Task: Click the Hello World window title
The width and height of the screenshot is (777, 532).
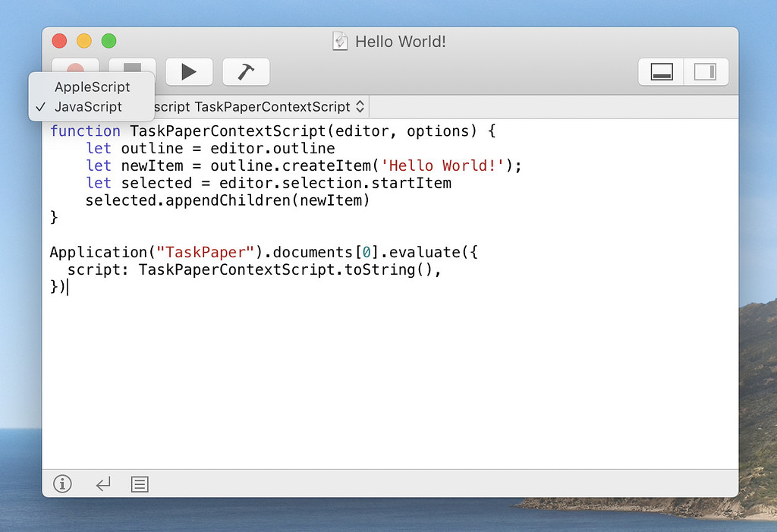Action: click(401, 42)
